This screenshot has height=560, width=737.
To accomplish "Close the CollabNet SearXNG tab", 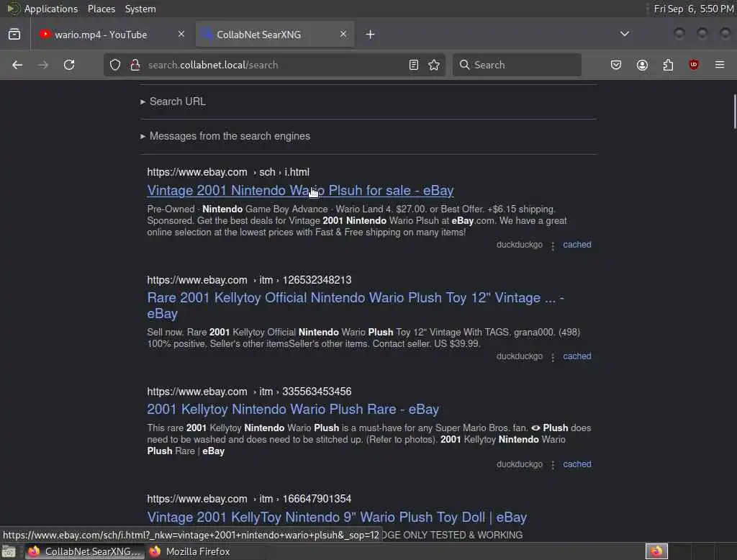I will tap(343, 34).
